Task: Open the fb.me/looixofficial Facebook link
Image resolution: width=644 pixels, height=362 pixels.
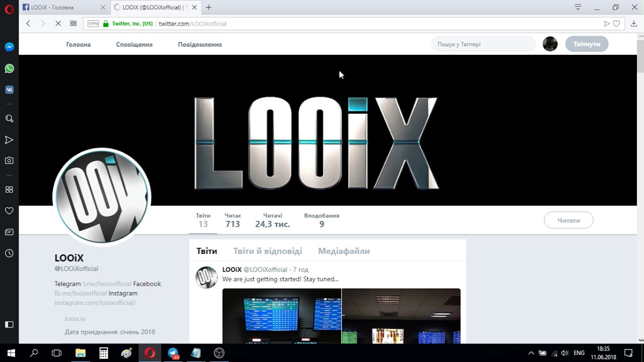Action: point(80,293)
